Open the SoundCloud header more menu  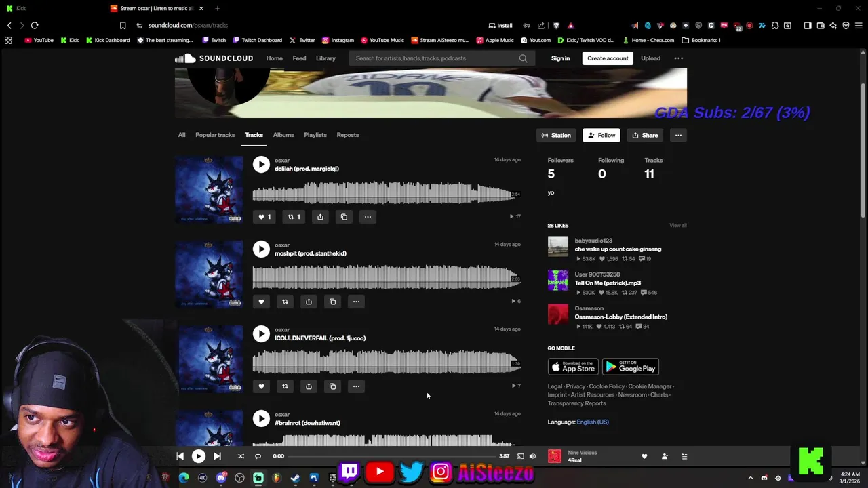[x=678, y=58]
